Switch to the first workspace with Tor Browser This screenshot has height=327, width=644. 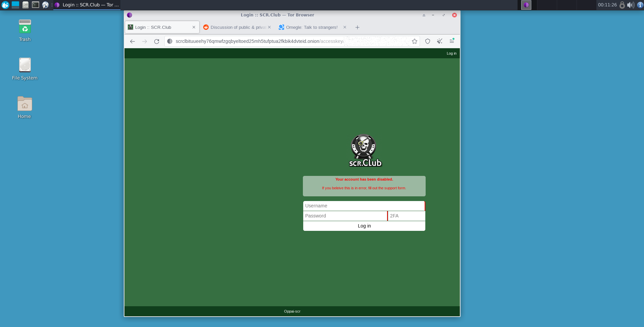(526, 5)
